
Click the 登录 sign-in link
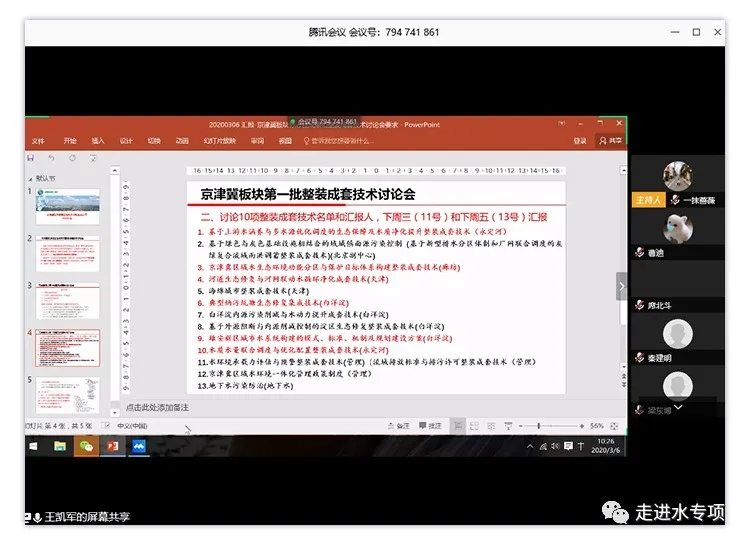[579, 141]
